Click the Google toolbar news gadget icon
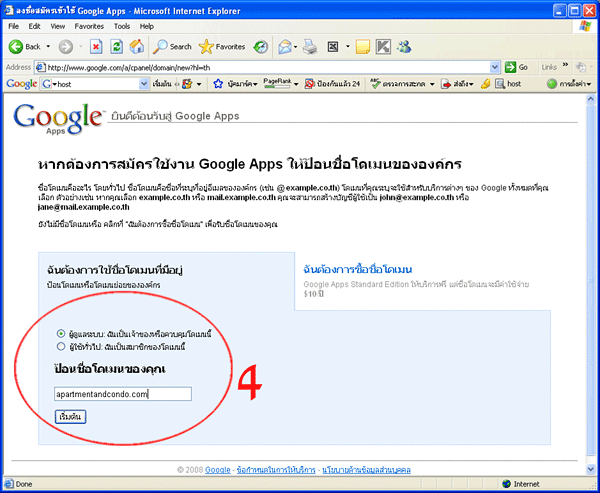The width and height of the screenshot is (600, 493). [187, 84]
